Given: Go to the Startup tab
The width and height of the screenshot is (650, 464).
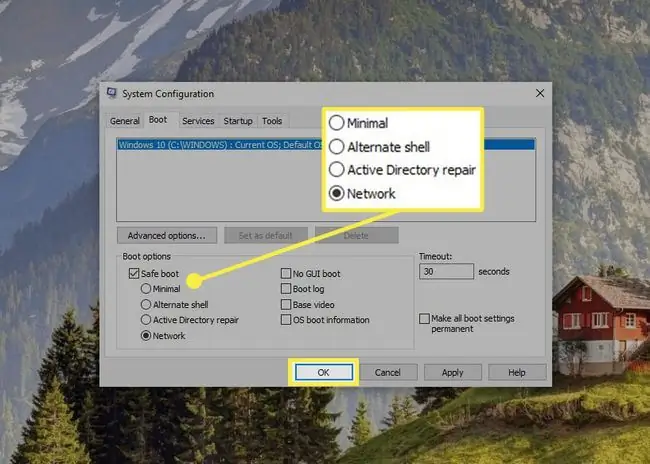Looking at the screenshot, I should [238, 121].
